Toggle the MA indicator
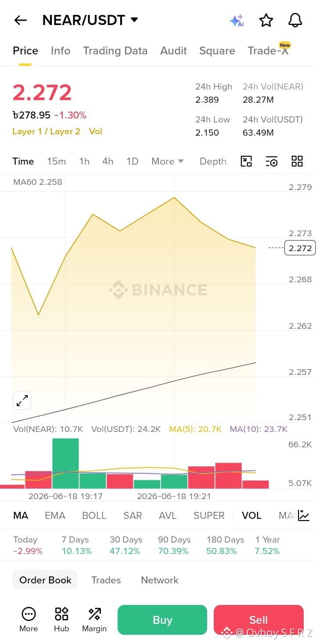 21,515
